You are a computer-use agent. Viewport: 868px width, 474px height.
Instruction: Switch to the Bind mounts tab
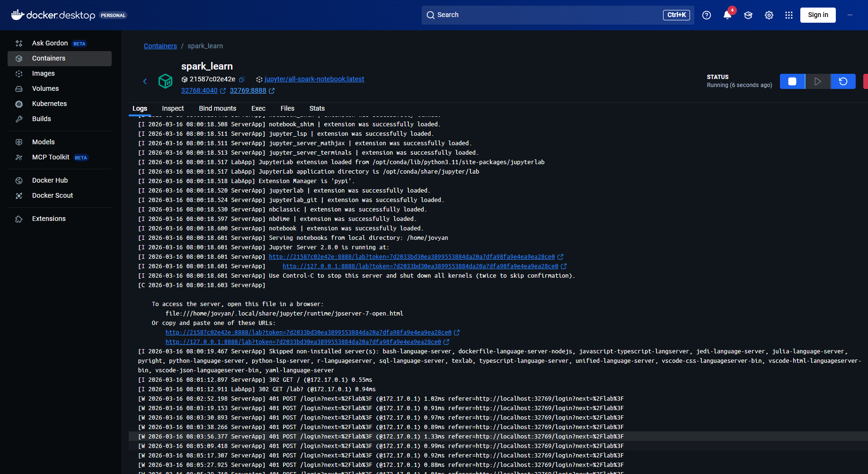click(x=218, y=108)
